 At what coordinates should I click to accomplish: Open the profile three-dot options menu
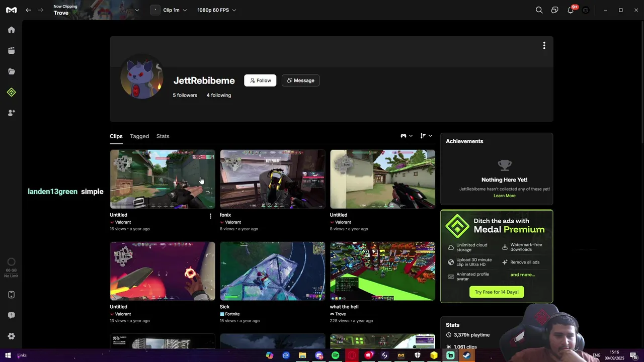click(x=544, y=46)
